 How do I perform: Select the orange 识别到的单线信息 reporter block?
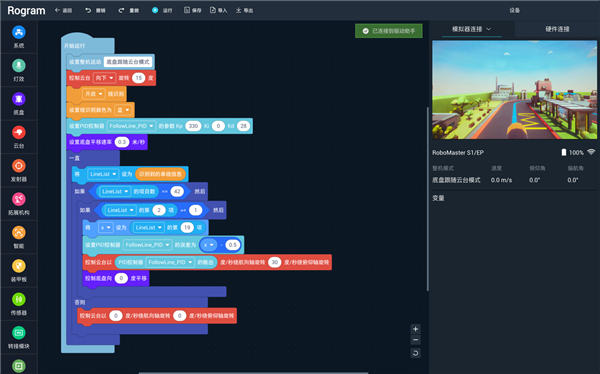(160, 174)
